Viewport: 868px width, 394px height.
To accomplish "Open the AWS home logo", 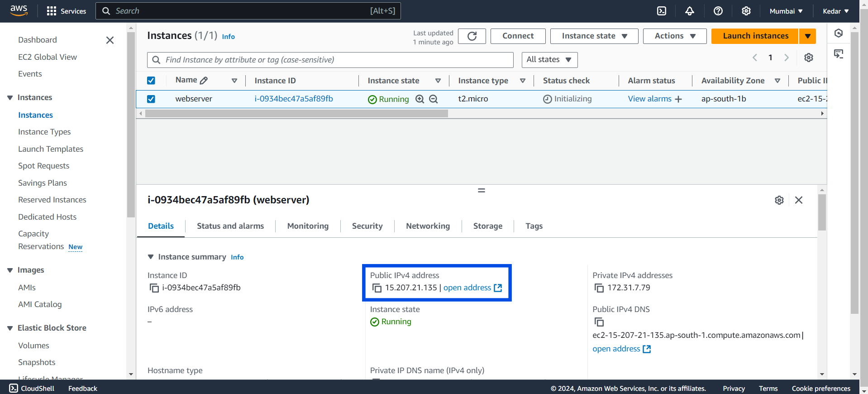I will (x=19, y=11).
